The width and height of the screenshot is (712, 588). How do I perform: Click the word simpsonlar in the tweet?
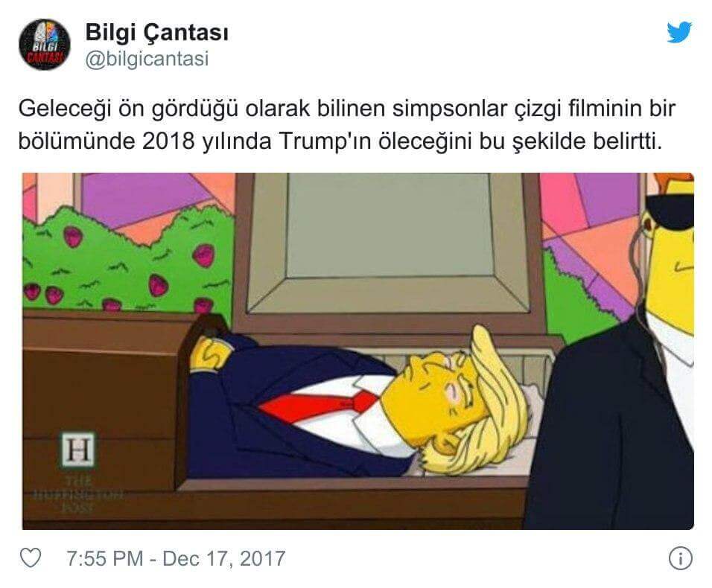(x=452, y=109)
